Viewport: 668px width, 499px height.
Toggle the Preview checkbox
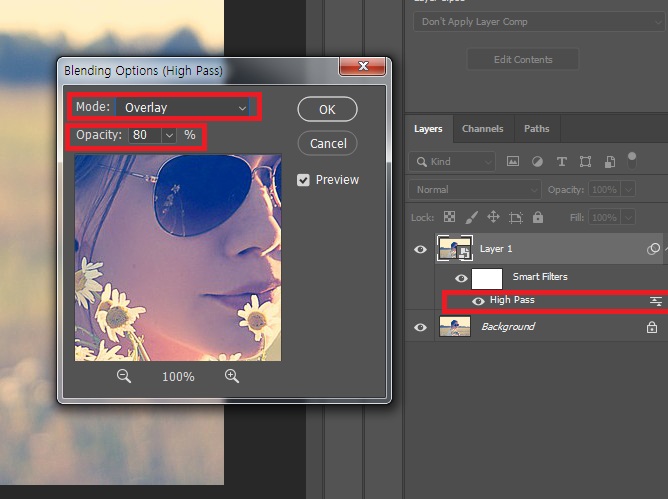[x=303, y=180]
